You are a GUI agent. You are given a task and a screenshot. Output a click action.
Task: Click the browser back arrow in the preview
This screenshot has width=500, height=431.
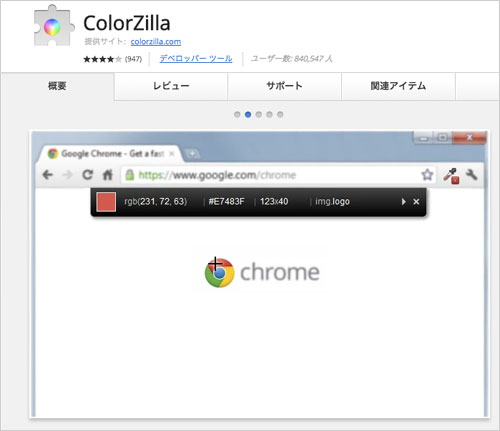coord(48,175)
